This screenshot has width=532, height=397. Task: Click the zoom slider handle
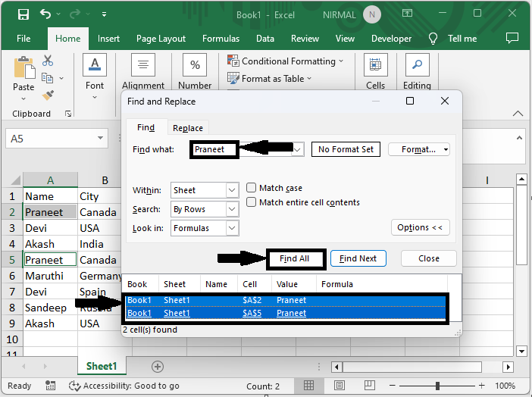click(437, 386)
